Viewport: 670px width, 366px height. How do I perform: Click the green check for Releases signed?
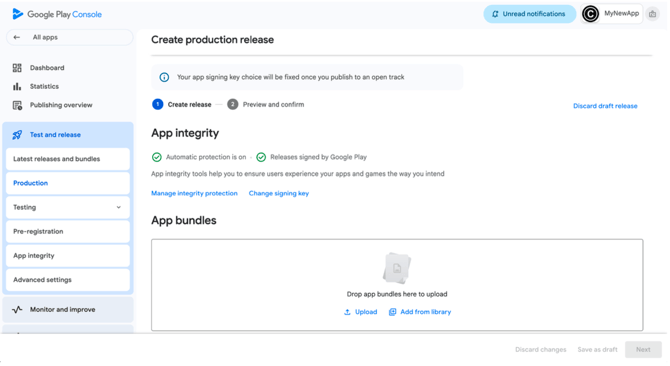pos(261,157)
